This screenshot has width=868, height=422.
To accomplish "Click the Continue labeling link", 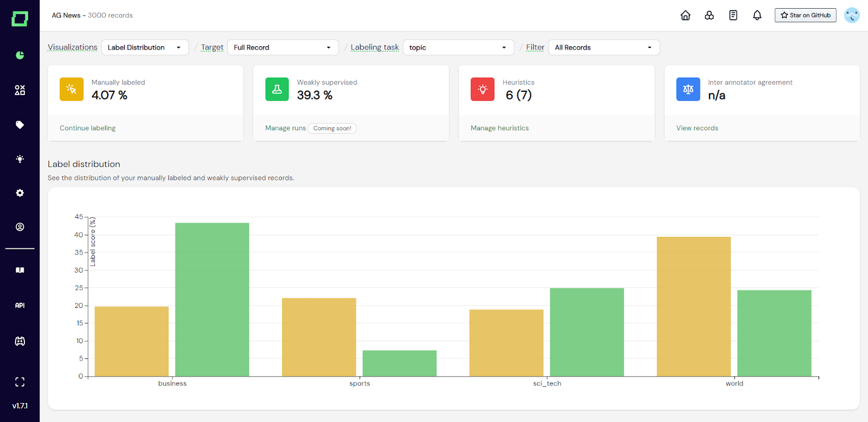I will click(87, 128).
